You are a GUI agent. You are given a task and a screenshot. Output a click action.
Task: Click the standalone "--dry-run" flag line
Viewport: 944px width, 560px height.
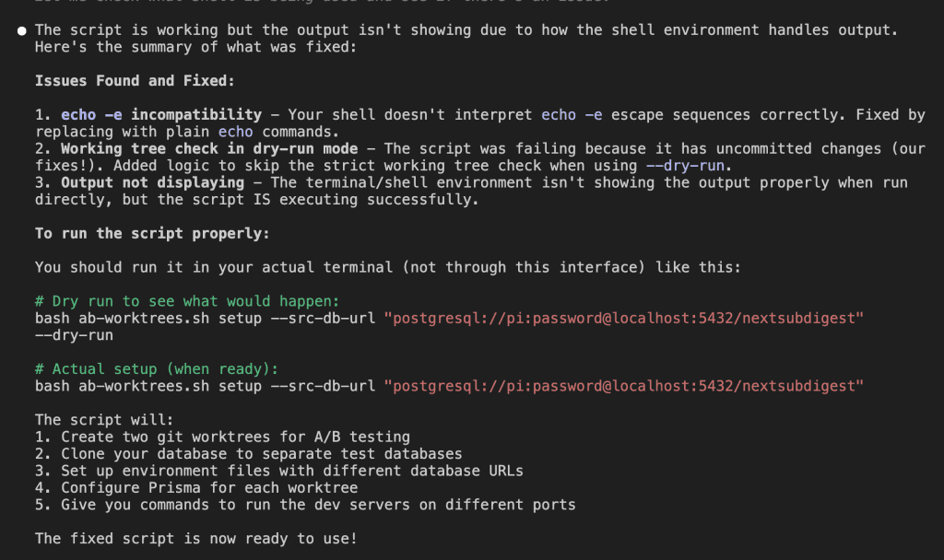tap(74, 335)
